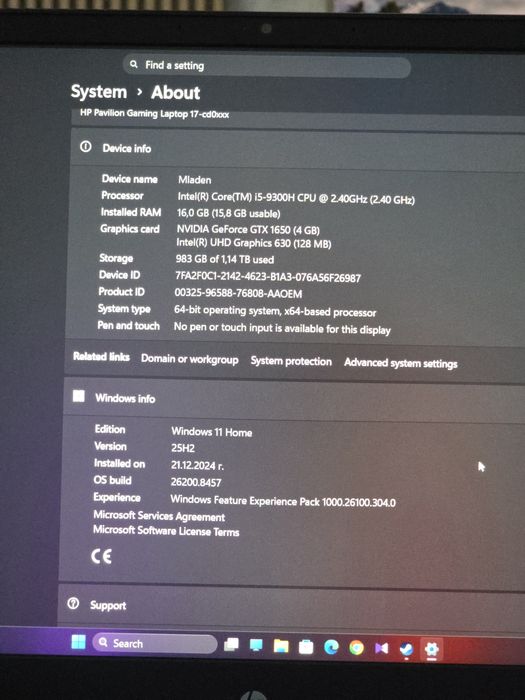Click the Intel UHD Graphics 630 entry
This screenshot has width=525, height=700.
(254, 243)
